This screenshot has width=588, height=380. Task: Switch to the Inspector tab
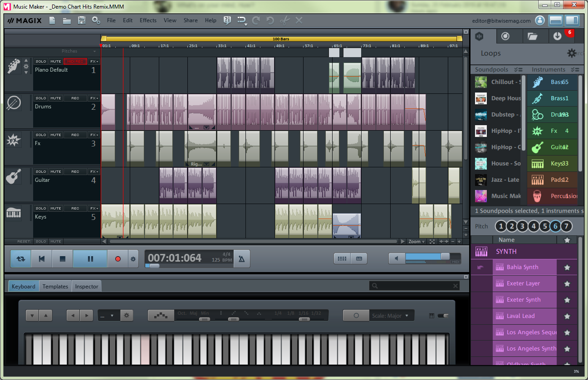[x=86, y=286]
